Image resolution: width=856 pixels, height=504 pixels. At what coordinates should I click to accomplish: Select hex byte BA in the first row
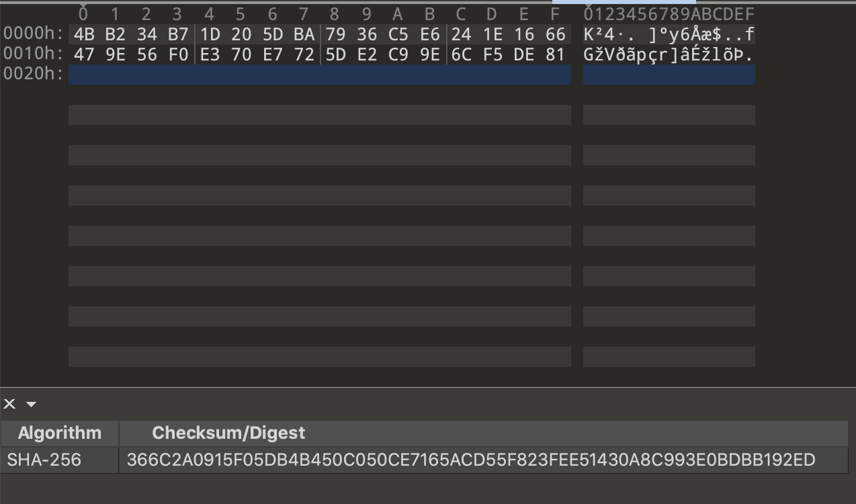tap(304, 34)
